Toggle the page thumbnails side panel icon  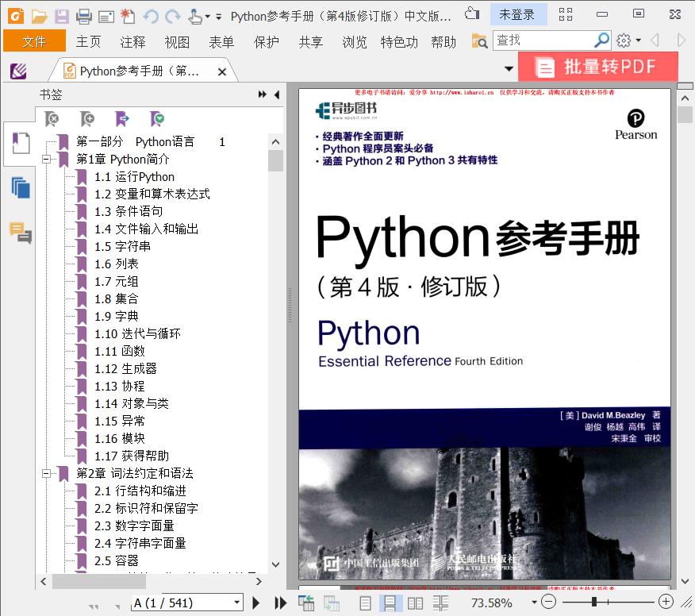point(21,187)
